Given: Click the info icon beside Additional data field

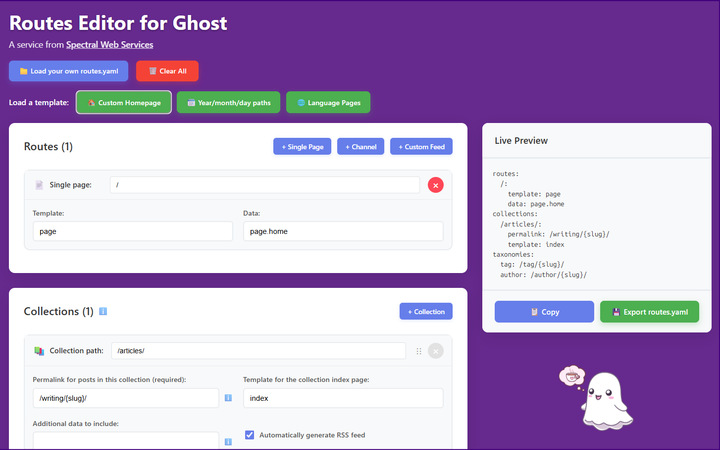Looking at the screenshot, I should coord(228,442).
